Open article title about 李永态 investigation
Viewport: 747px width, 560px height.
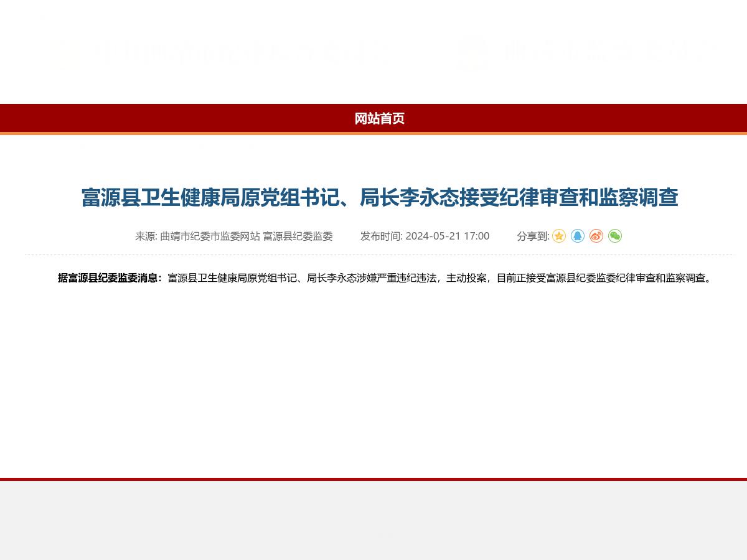point(380,198)
